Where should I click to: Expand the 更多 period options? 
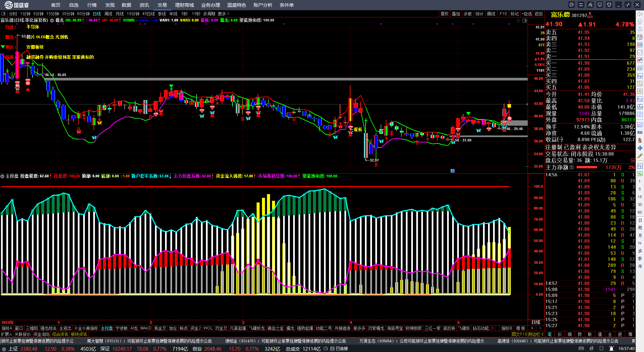[223, 14]
